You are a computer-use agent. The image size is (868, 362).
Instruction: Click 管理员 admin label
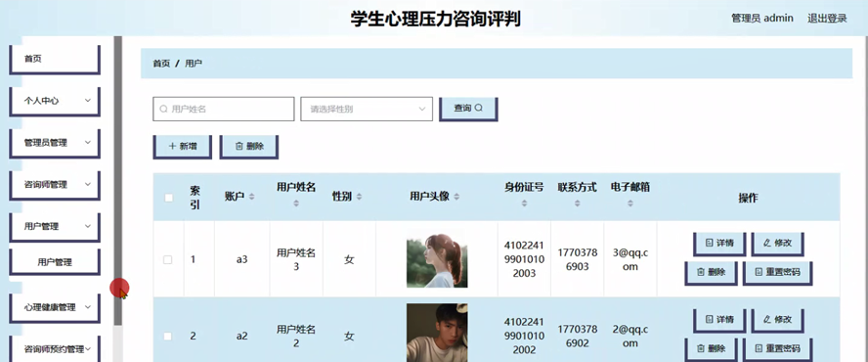pos(762,19)
